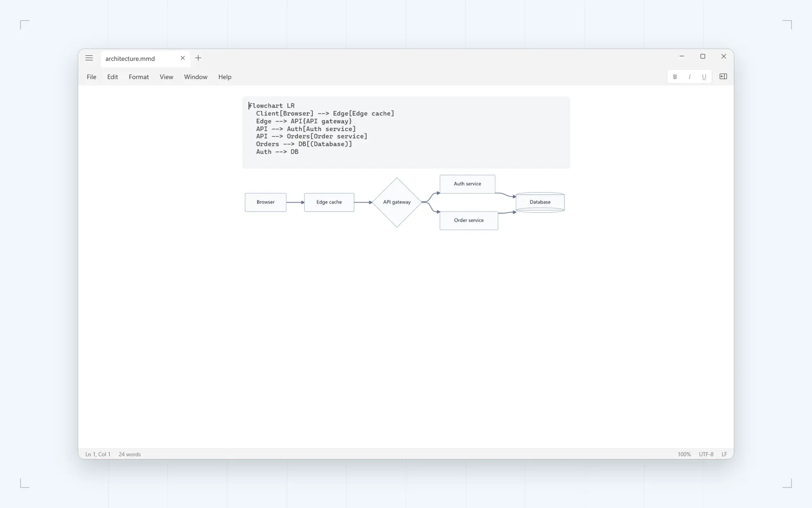The image size is (812, 508).
Task: Open the hamburger menu icon
Action: tap(89, 58)
